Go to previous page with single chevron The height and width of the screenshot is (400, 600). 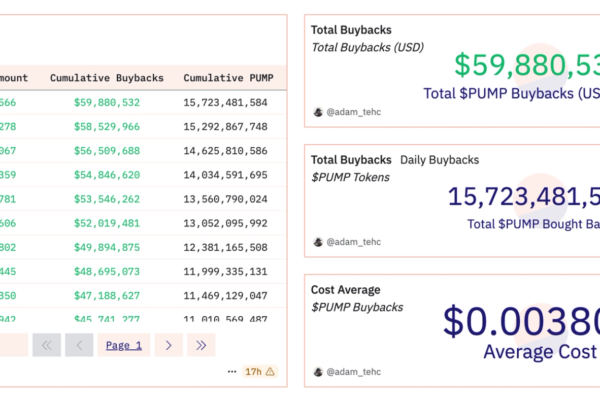(x=79, y=345)
